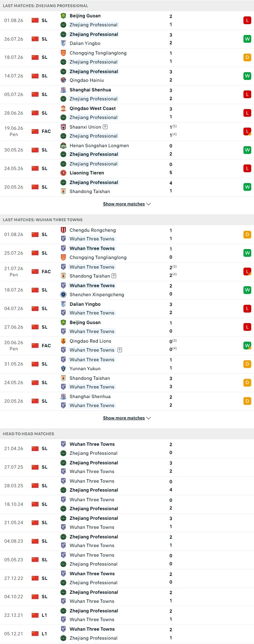
Task: Open 05.05.23 head-to-head goalless draw row
Action: coord(127,560)
